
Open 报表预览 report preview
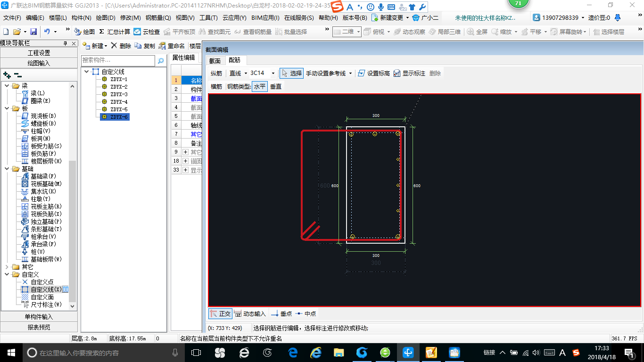coord(39,327)
